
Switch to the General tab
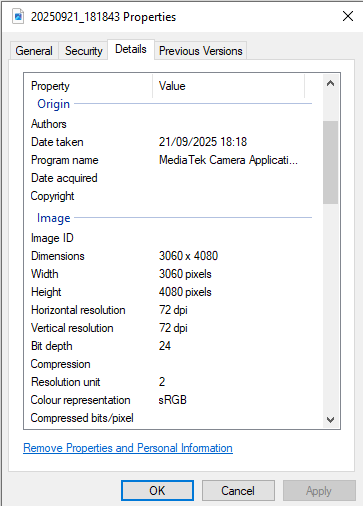click(x=34, y=51)
